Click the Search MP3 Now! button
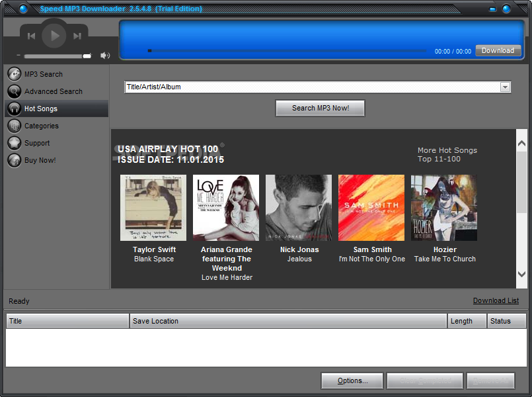Image resolution: width=532 pixels, height=397 pixels. (321, 108)
